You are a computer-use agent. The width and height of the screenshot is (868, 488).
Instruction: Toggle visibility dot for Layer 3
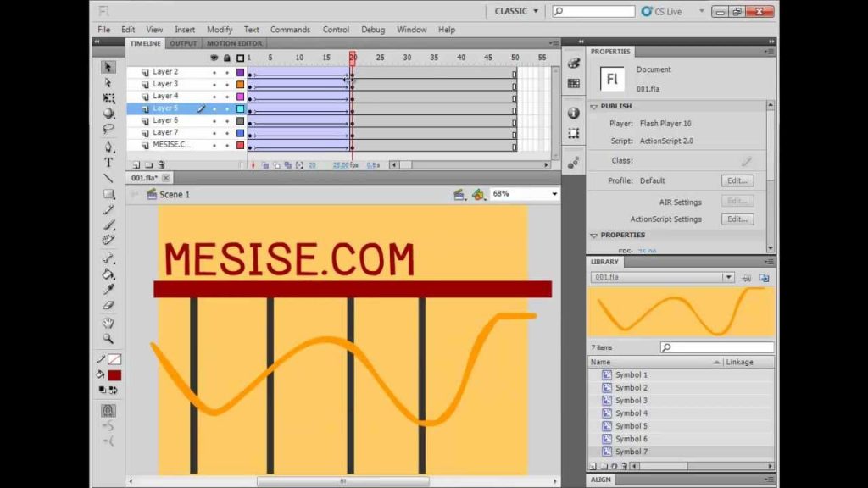point(214,85)
